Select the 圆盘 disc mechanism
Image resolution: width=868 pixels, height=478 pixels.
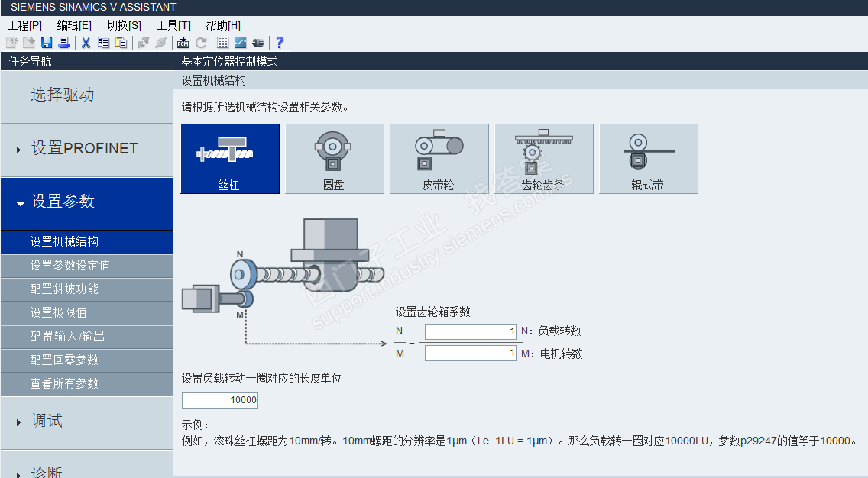[335, 159]
